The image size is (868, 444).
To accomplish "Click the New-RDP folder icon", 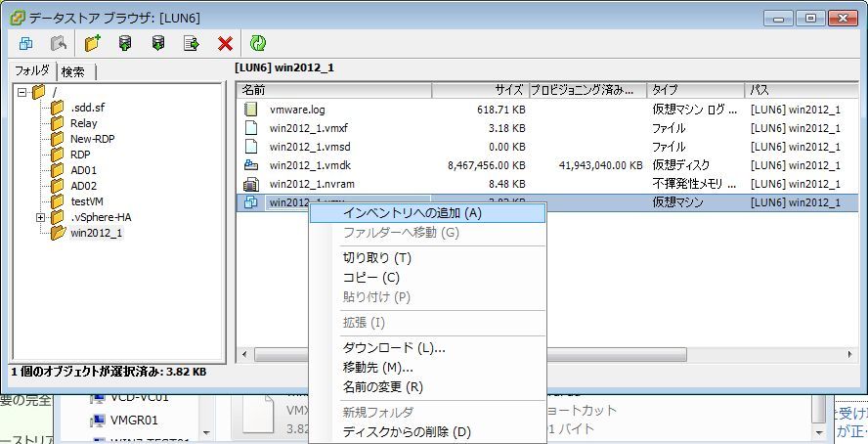I will (x=57, y=139).
